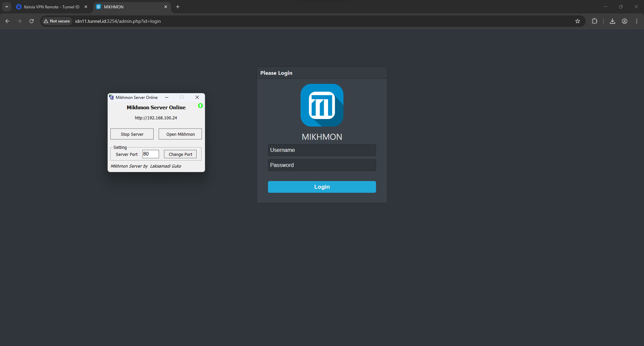Click the MIKHMON logo image
Image resolution: width=644 pixels, height=346 pixels.
(x=322, y=105)
